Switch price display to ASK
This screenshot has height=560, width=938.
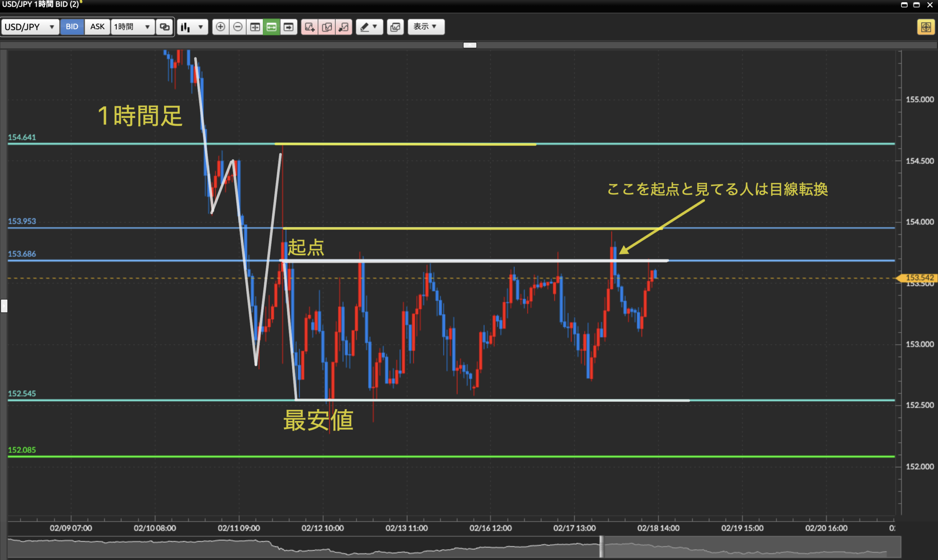click(97, 27)
